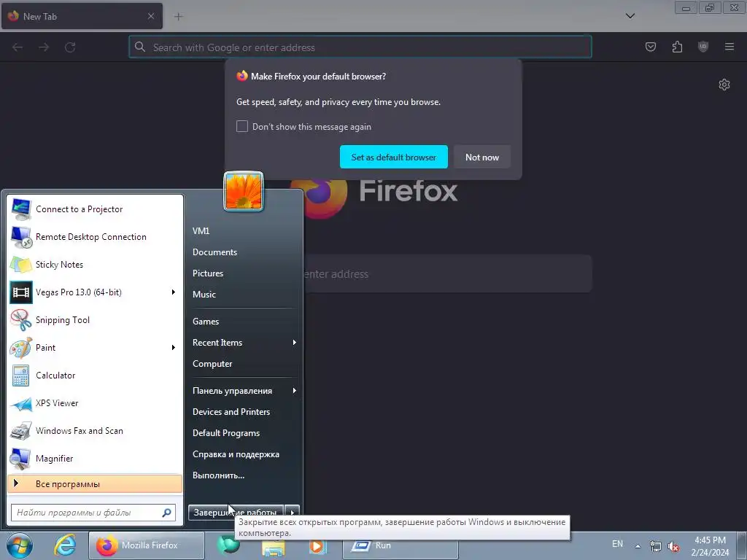Image resolution: width=747 pixels, height=560 pixels.
Task: Click Завершение работы shutdown button
Action: (x=236, y=513)
